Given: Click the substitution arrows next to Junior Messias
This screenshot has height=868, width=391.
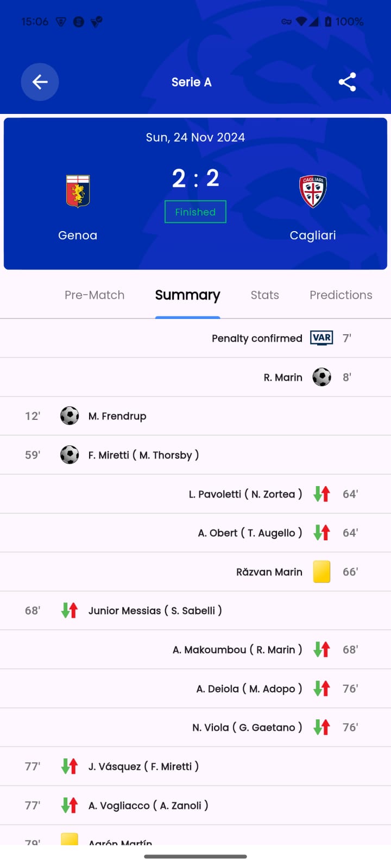Looking at the screenshot, I should point(70,610).
